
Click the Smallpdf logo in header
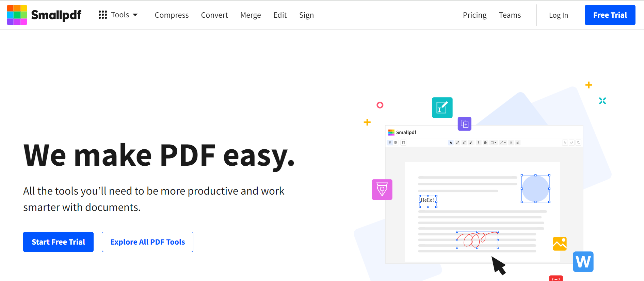pyautogui.click(x=44, y=15)
